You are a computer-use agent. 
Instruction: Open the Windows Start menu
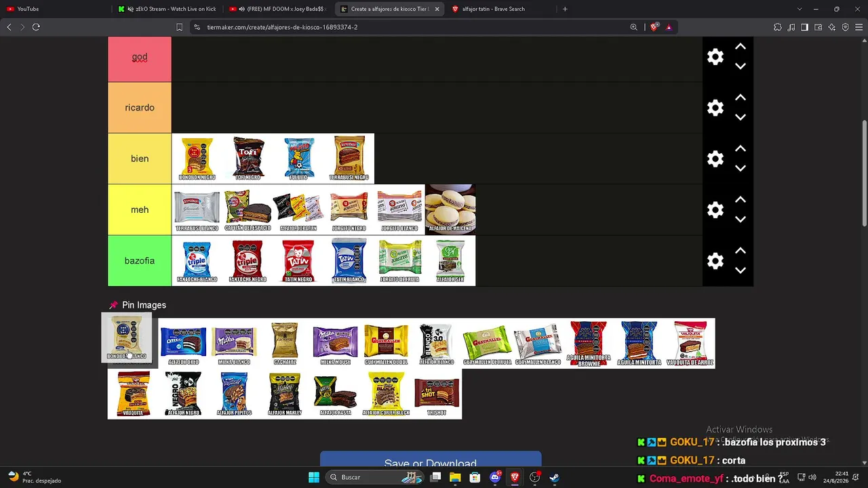tap(314, 477)
